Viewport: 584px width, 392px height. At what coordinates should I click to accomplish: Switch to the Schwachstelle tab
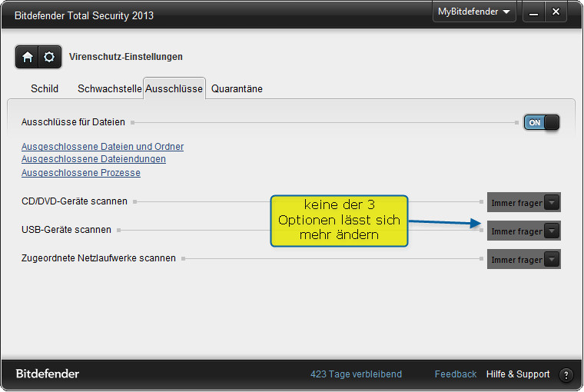pos(109,88)
